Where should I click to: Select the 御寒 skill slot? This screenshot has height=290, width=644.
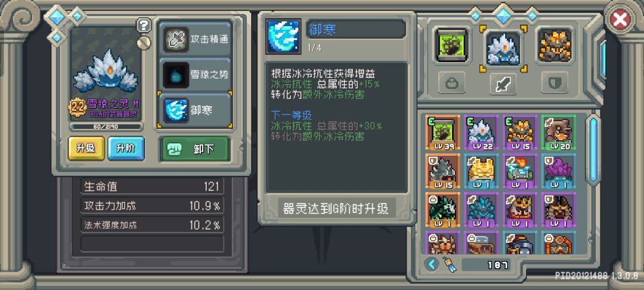(194, 110)
